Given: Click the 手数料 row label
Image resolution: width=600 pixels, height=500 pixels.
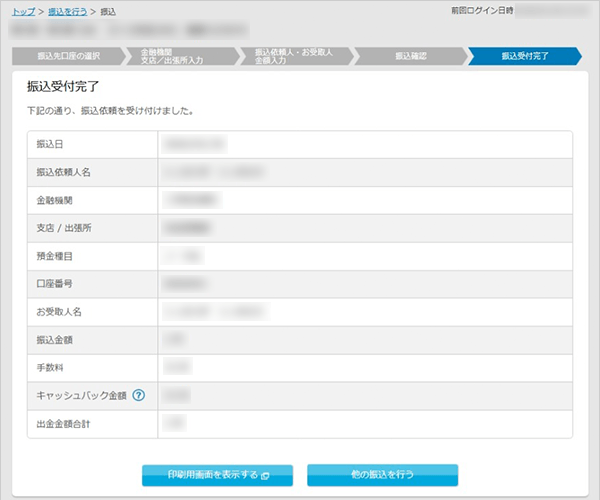Looking at the screenshot, I should [50, 368].
